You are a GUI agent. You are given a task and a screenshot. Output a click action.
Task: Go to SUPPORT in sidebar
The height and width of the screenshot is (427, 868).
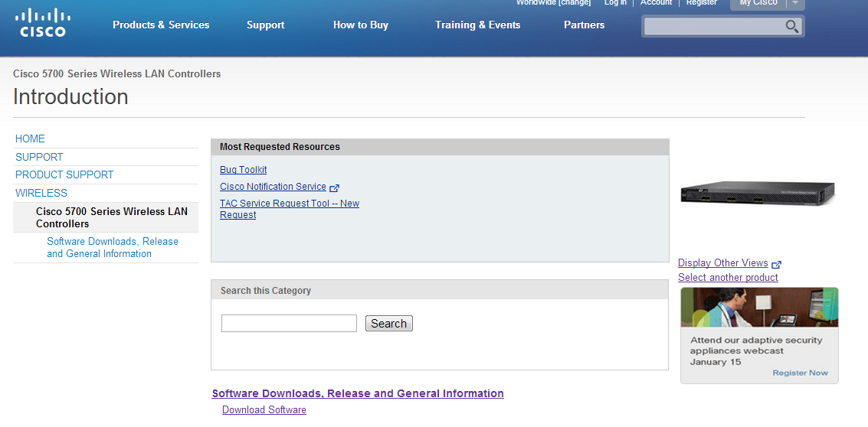click(39, 157)
